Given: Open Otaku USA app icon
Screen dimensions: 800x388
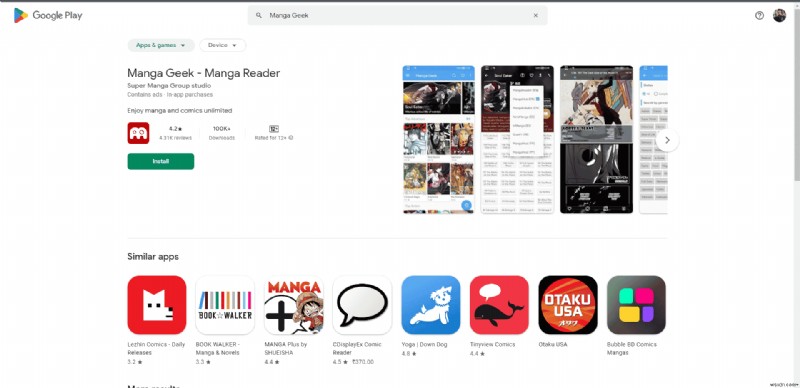Looking at the screenshot, I should [x=568, y=305].
